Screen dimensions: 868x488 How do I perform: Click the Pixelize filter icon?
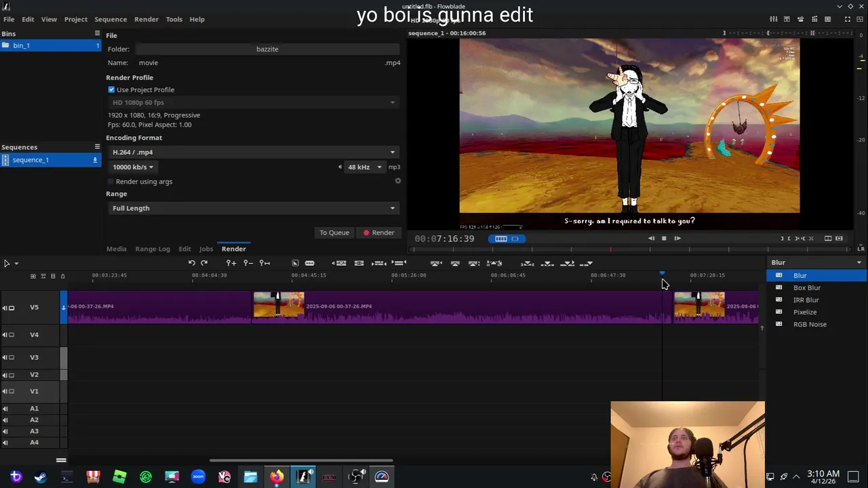tap(778, 312)
